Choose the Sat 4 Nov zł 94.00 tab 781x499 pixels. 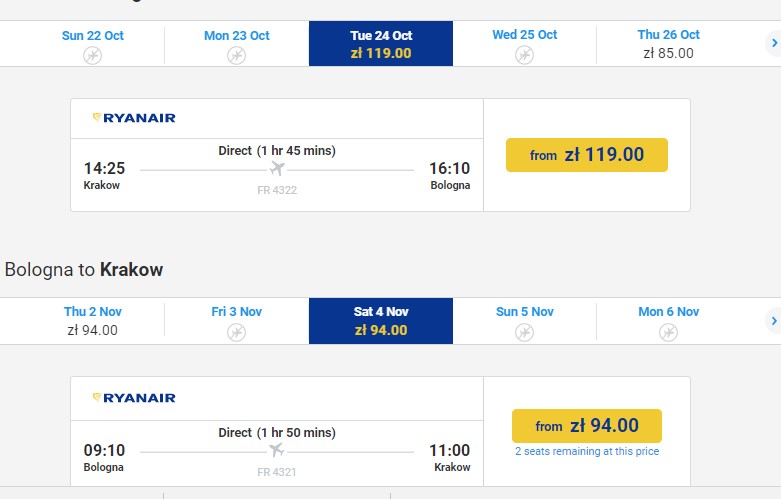pyautogui.click(x=381, y=321)
